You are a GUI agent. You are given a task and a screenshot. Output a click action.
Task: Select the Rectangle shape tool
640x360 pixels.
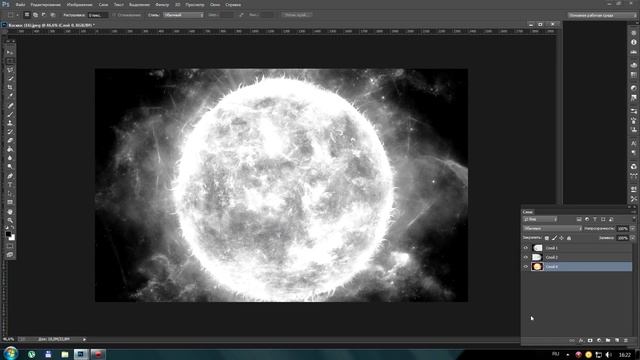pyautogui.click(x=10, y=202)
